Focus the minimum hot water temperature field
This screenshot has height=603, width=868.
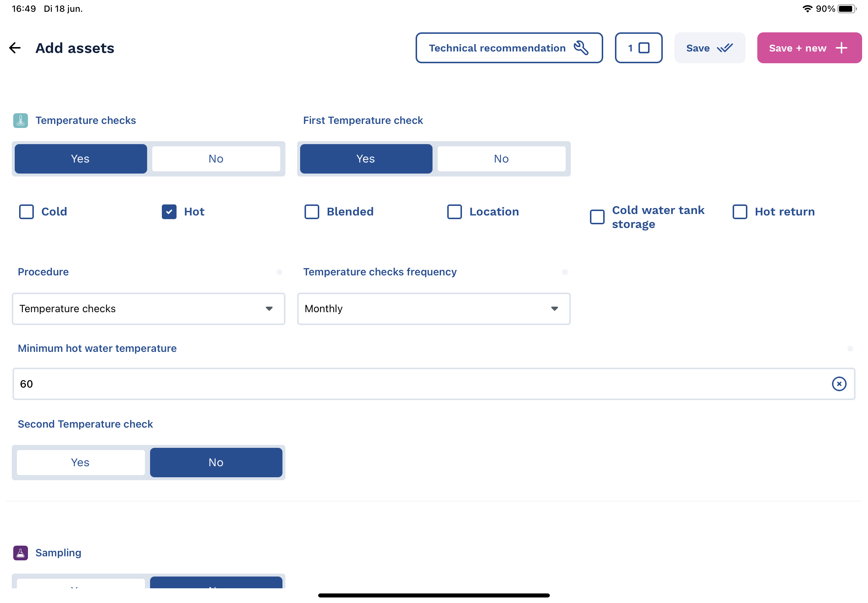(x=416, y=384)
